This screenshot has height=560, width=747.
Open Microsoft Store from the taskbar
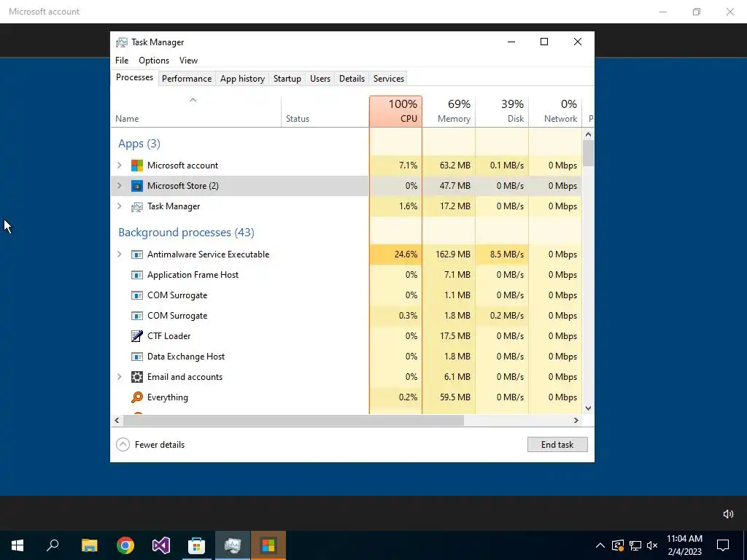[x=196, y=545]
